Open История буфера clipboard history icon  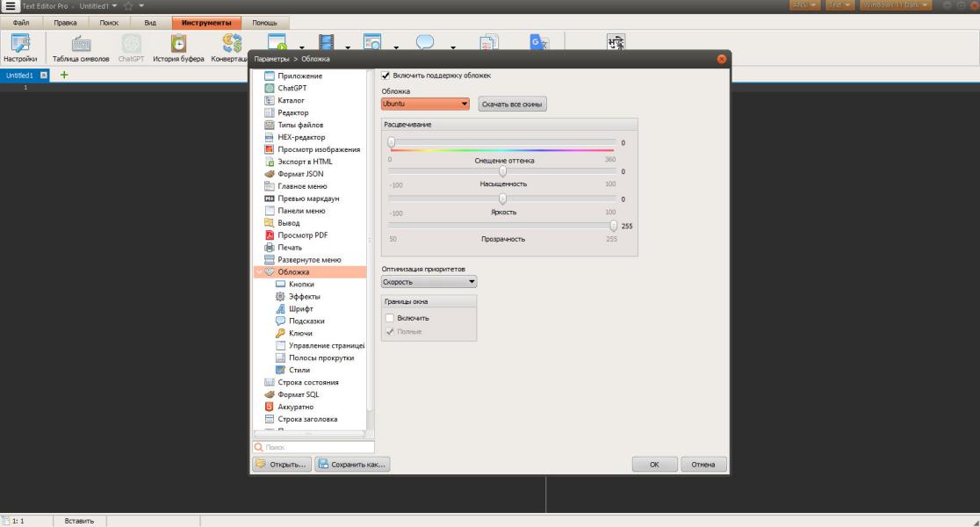pyautogui.click(x=178, y=47)
